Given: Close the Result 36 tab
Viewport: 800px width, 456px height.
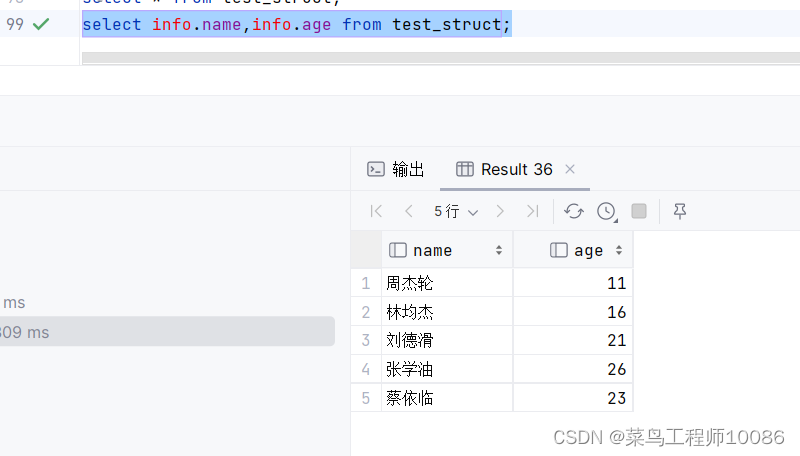Looking at the screenshot, I should pos(570,169).
